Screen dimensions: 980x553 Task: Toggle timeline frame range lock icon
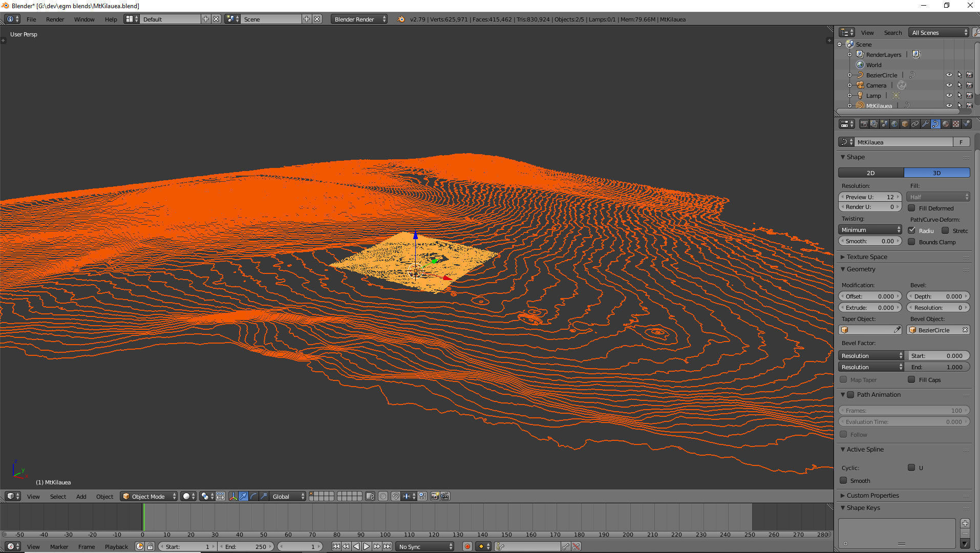(150, 546)
